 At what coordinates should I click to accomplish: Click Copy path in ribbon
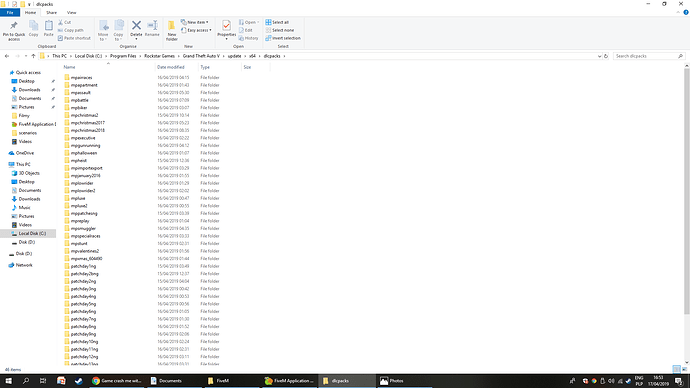coord(70,30)
